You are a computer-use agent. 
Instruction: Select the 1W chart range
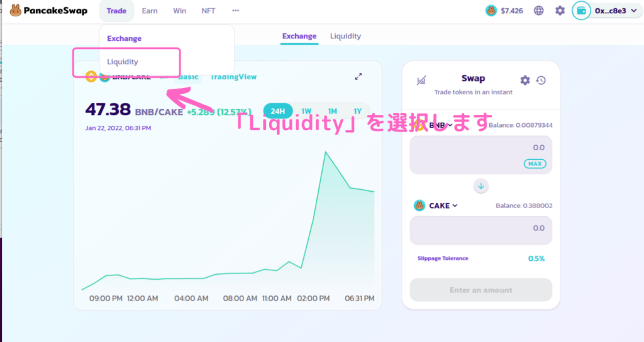click(306, 111)
